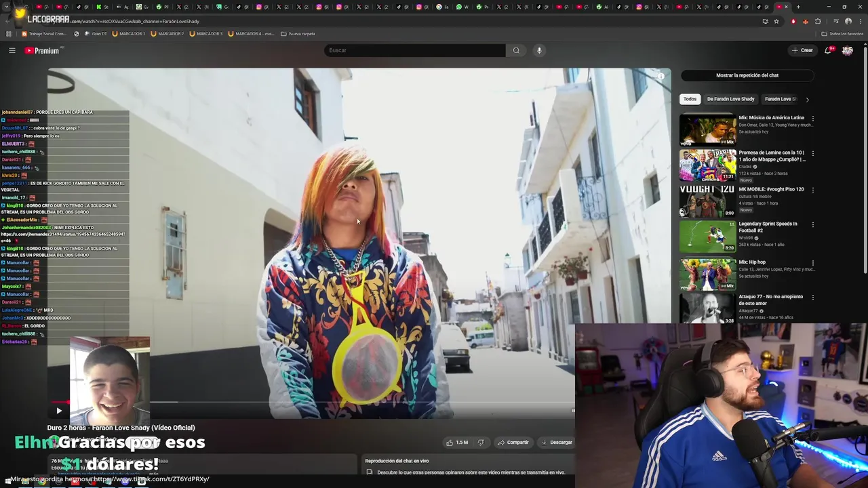The width and height of the screenshot is (868, 488).
Task: Open options for Attaque 77 video
Action: 812,298
